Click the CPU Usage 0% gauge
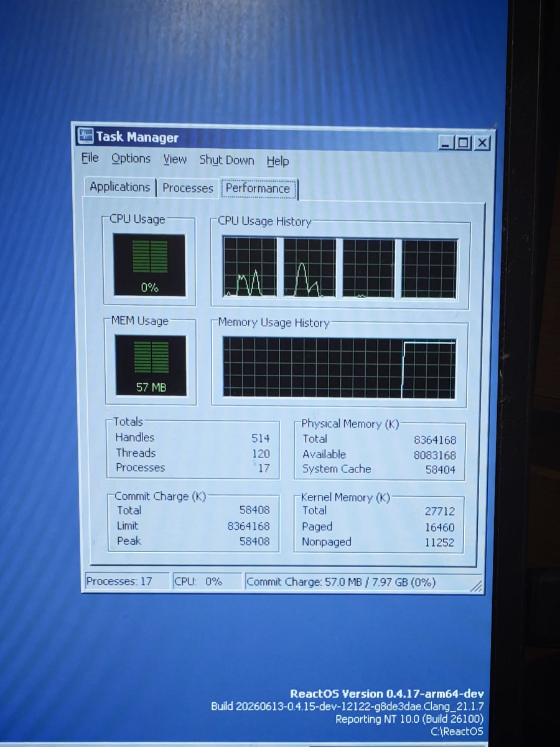 [x=149, y=265]
